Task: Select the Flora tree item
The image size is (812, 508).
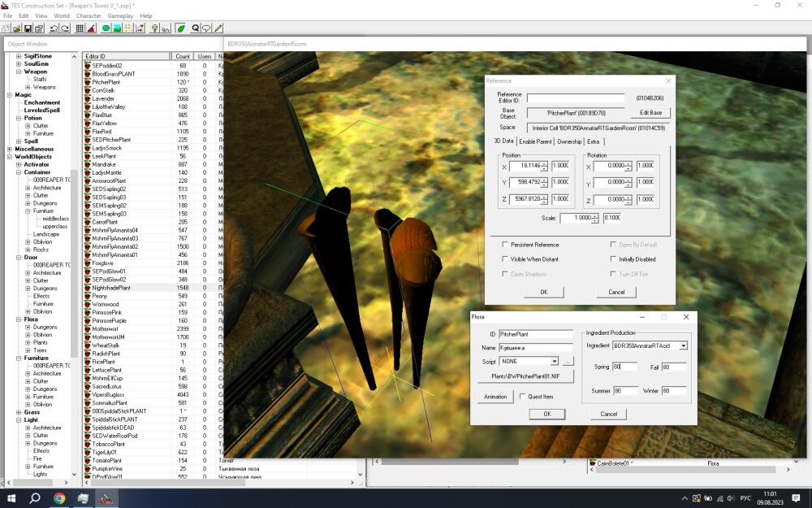Action: click(31, 319)
